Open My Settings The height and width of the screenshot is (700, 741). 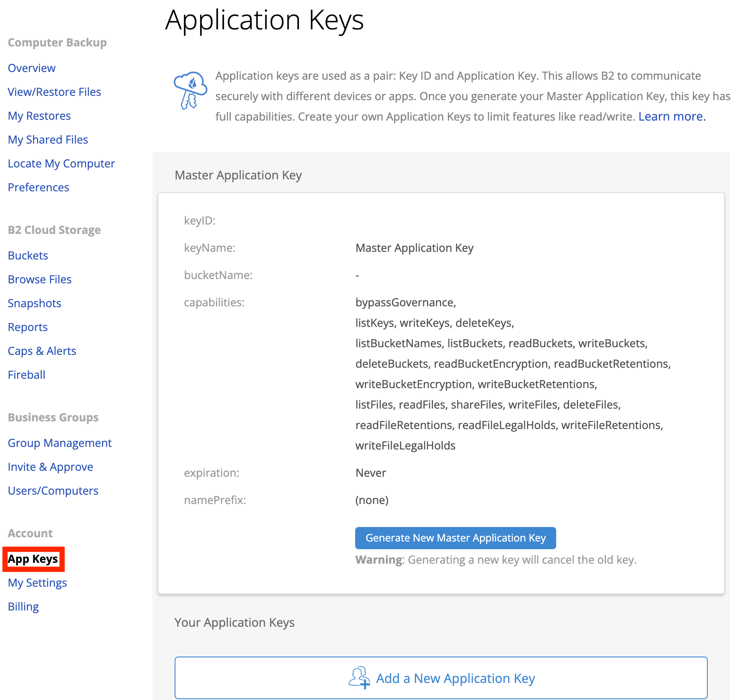[37, 583]
